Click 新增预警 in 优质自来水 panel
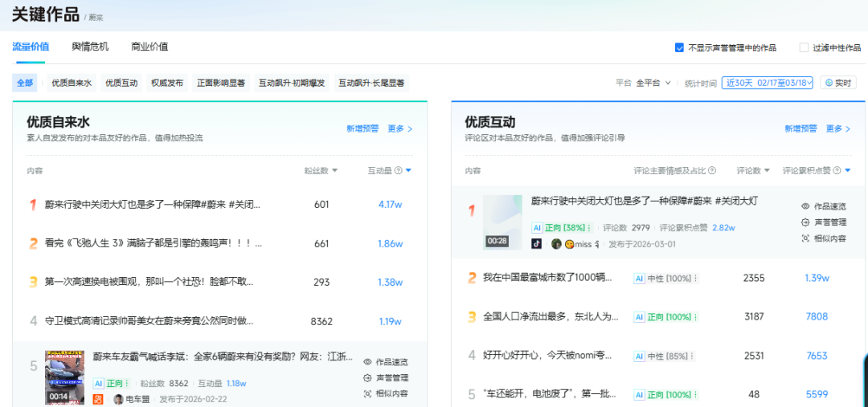The width and height of the screenshot is (868, 407). (x=362, y=128)
